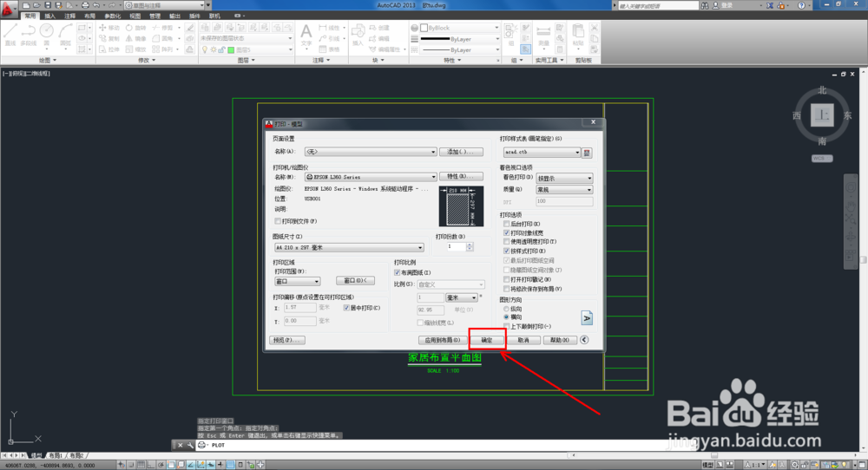
Task: Select the Copy (复制) tool
Action: 109,39
